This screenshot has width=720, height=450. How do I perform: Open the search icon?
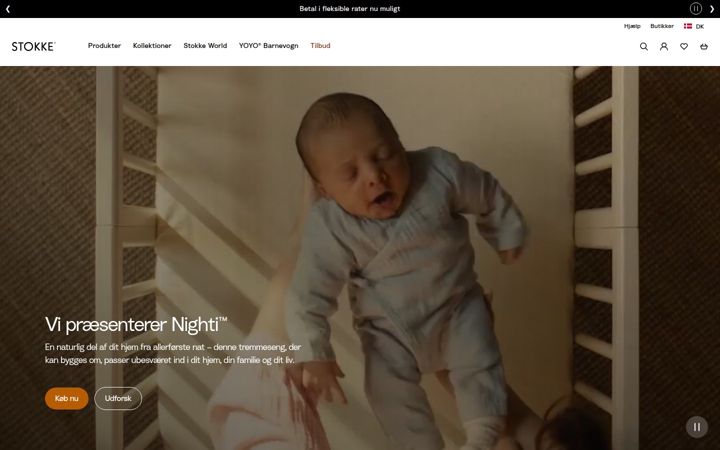644,46
